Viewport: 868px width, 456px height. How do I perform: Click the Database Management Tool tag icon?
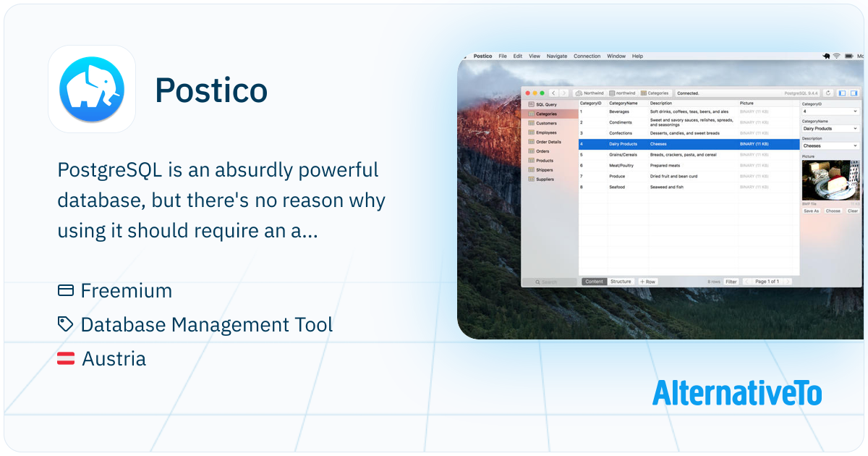point(66,324)
